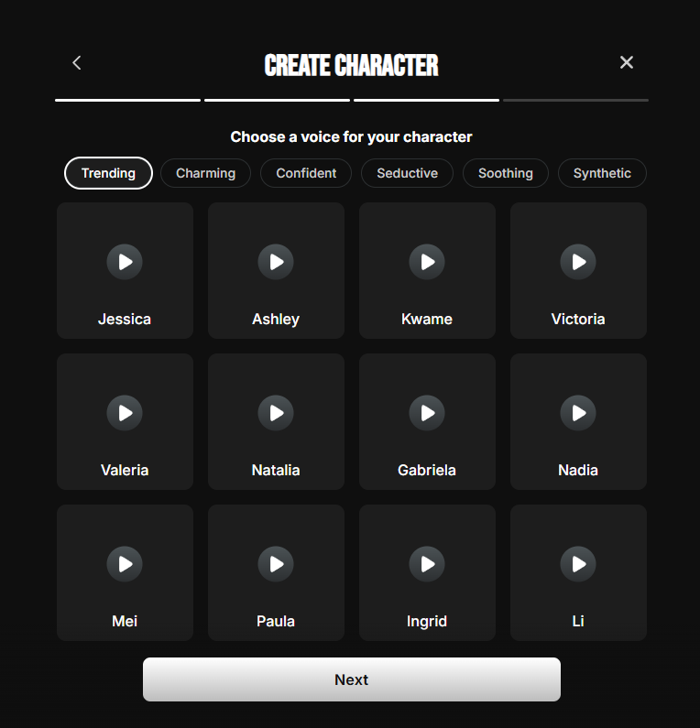Close the Create Character dialog
This screenshot has width=700, height=728.
(627, 62)
